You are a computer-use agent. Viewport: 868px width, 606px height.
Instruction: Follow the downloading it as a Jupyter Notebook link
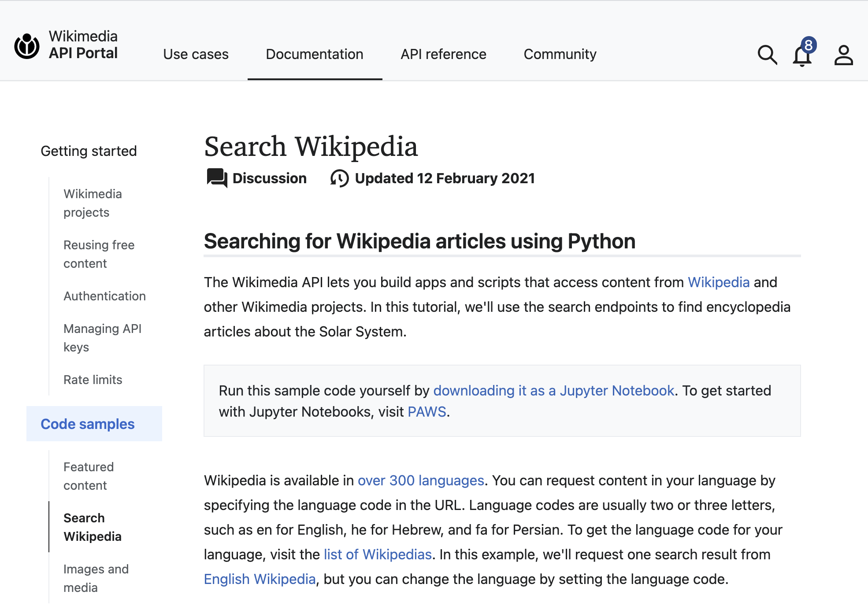pos(553,391)
